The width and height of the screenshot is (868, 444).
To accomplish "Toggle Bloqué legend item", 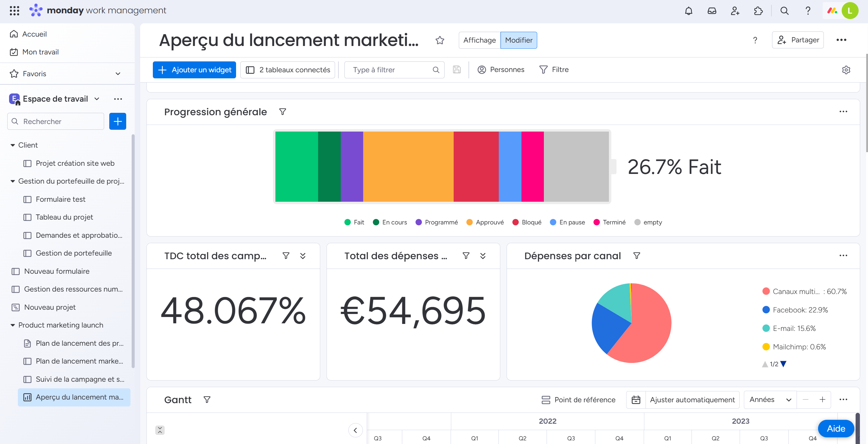I will [x=527, y=222].
